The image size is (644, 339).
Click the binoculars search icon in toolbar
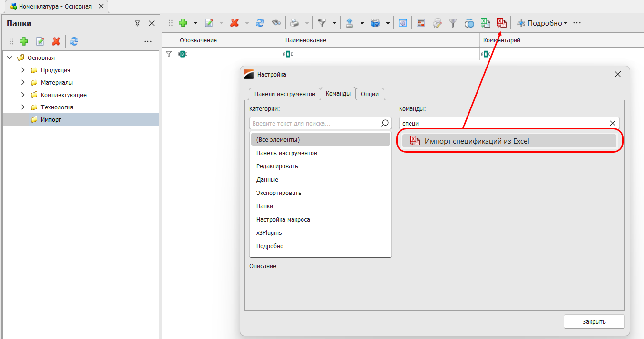(x=276, y=23)
